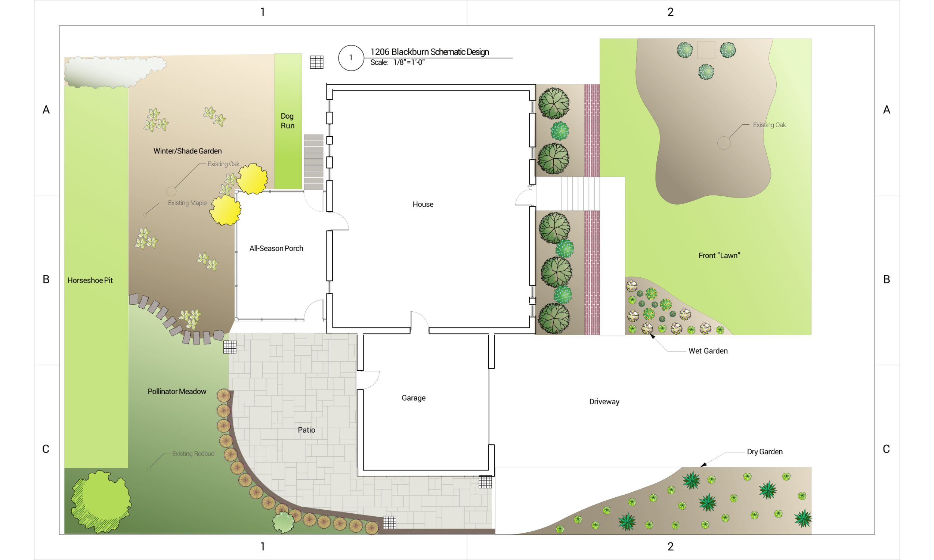Select the square paver between three blue shrubs
934x560 pixels.
[706, 50]
